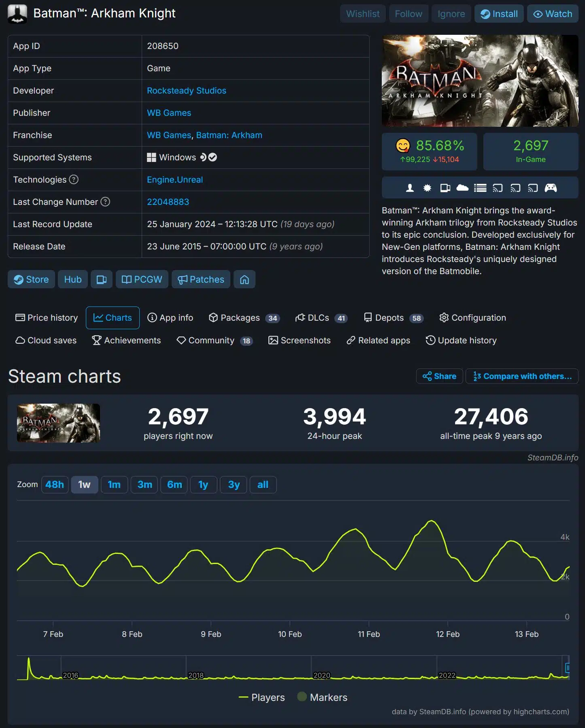Click the cloud icon next to Cloud saves
585x728 pixels.
20,341
